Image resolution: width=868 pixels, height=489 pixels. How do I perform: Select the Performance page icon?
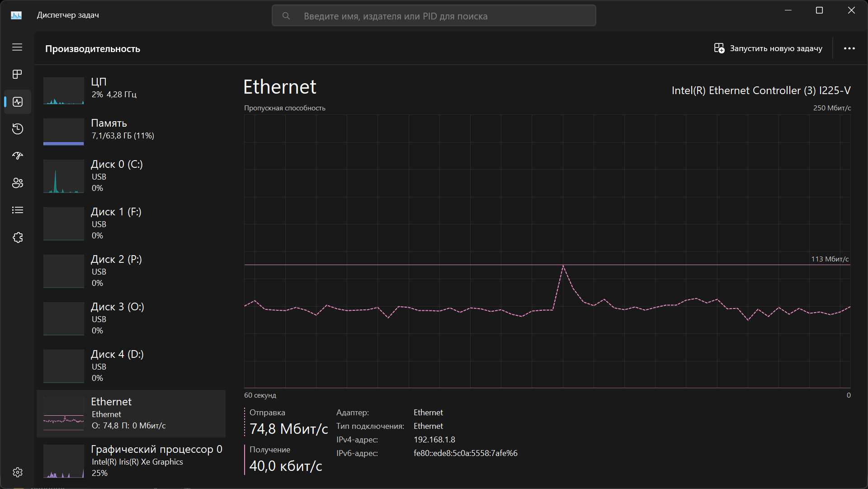click(17, 102)
